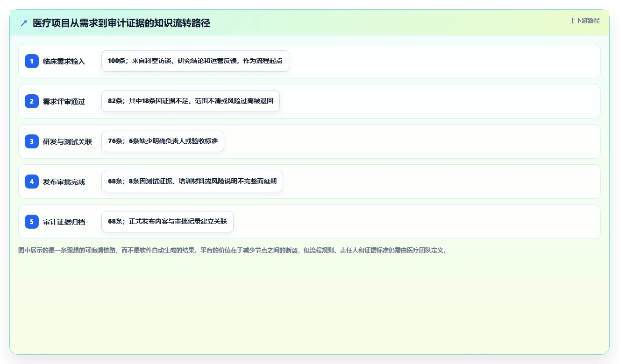619x364 pixels.
Task: Click the 需求评审通过 step label
Action: 64,101
